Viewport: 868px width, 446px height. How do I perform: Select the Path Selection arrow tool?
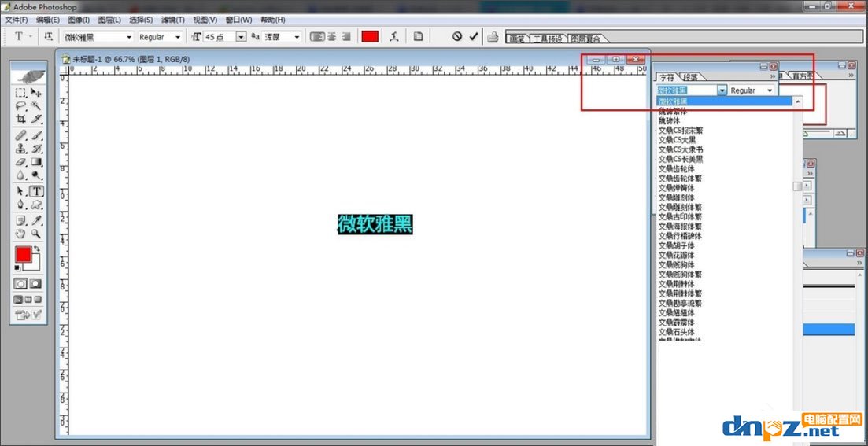pyautogui.click(x=20, y=191)
